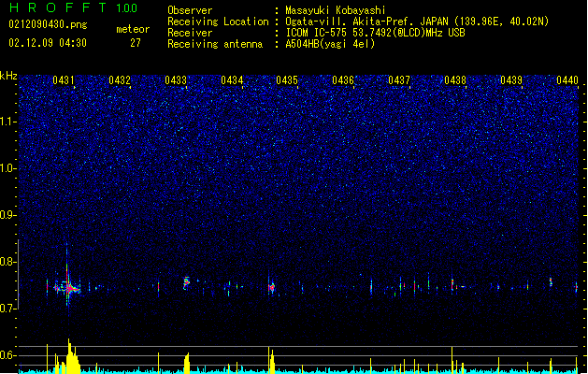Click the "Receiving Location" label

click(x=218, y=22)
